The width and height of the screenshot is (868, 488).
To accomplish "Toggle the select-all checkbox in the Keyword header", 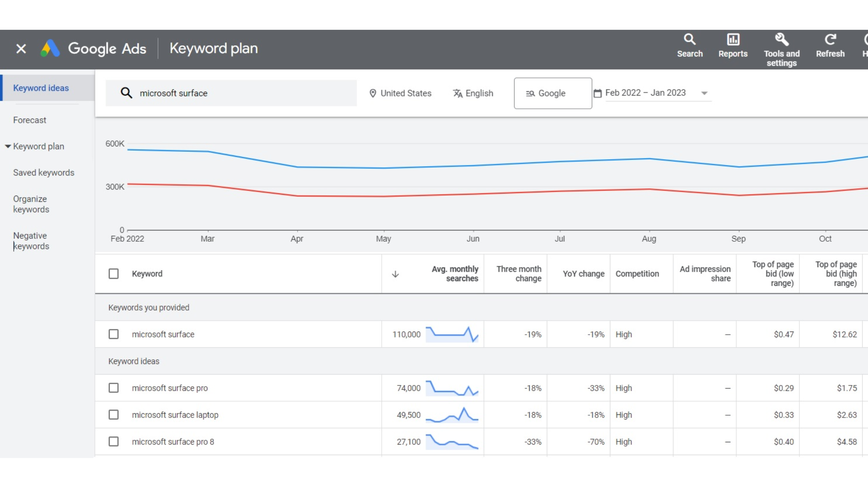I will (114, 274).
